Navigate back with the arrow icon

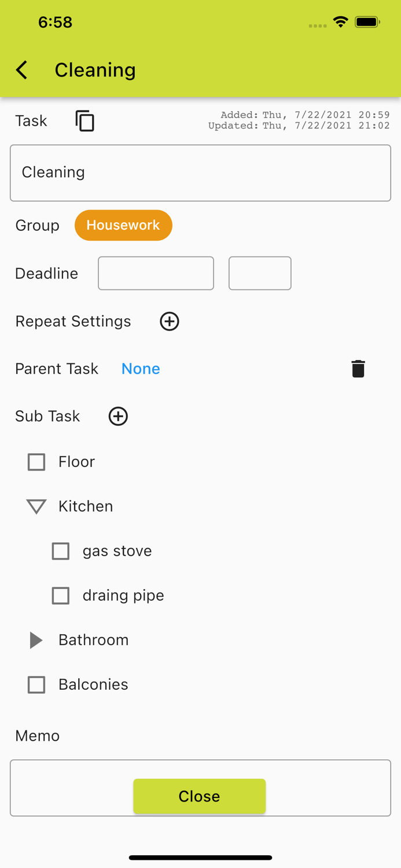coord(21,69)
